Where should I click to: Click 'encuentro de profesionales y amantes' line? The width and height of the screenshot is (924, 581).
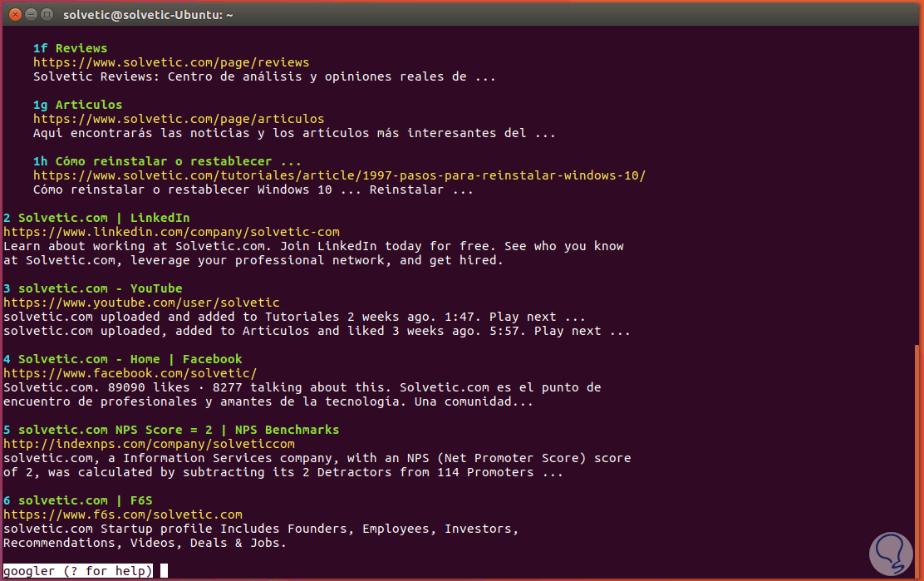pyautogui.click(x=268, y=401)
